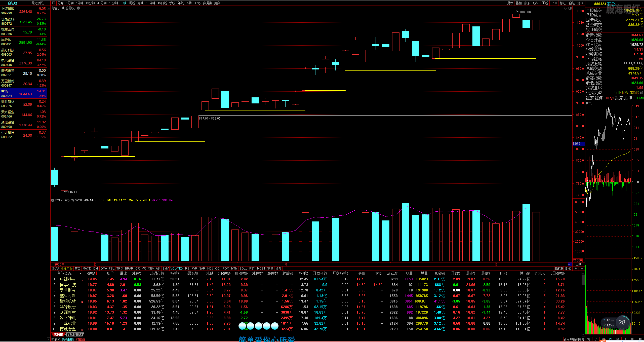Viewport: 644px width, 342px height.
Task: Switch chart period to 60分钟
Action: 113,3
